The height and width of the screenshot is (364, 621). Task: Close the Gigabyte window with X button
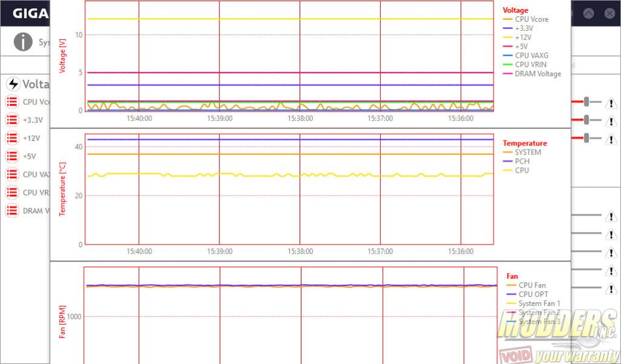point(610,13)
